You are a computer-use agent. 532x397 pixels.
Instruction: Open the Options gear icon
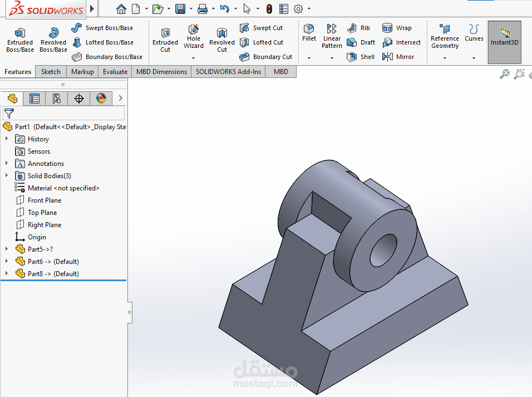pos(298,9)
